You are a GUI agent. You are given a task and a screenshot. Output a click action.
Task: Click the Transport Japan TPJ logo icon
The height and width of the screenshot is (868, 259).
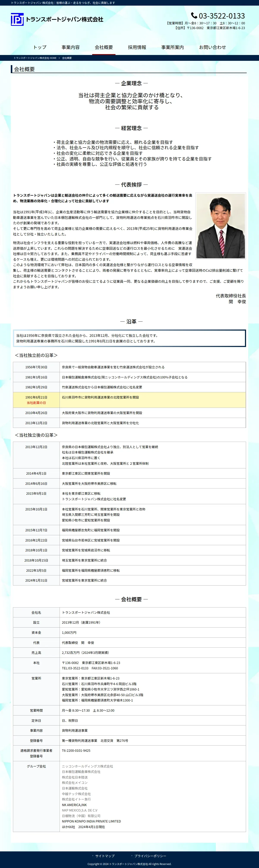tap(17, 20)
